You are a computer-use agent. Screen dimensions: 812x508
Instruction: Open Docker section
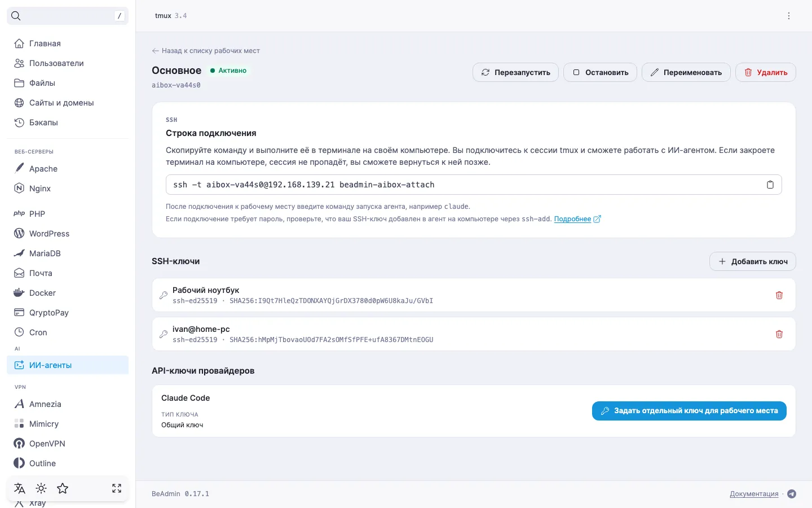click(68, 293)
